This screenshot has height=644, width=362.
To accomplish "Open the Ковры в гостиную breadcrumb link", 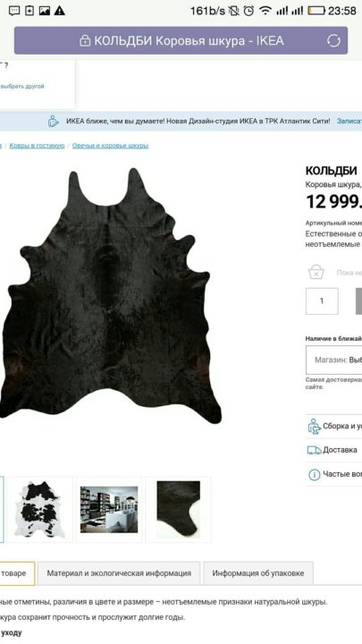I will click(x=37, y=146).
